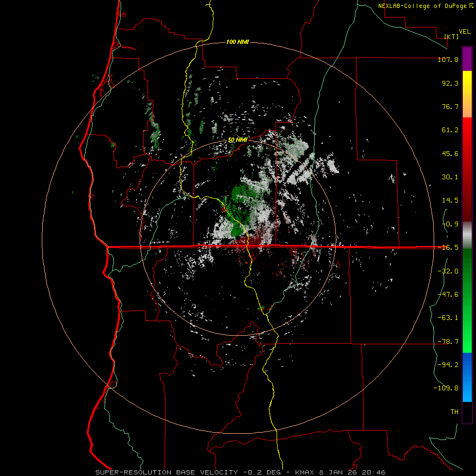Screen dimensions: 476x476
Task: Click the -0.9 velocity scale value
Action: point(450,224)
